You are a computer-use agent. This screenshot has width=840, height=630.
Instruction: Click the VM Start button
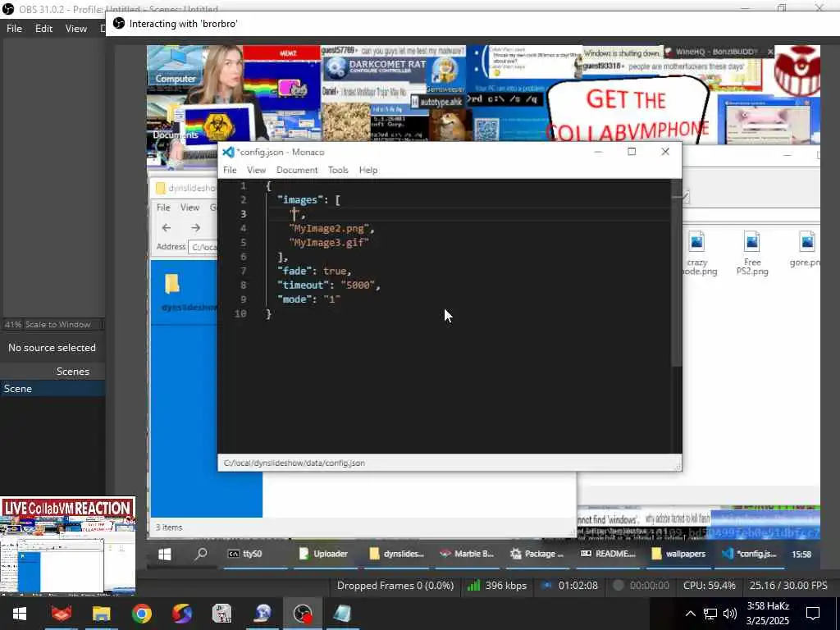(164, 554)
